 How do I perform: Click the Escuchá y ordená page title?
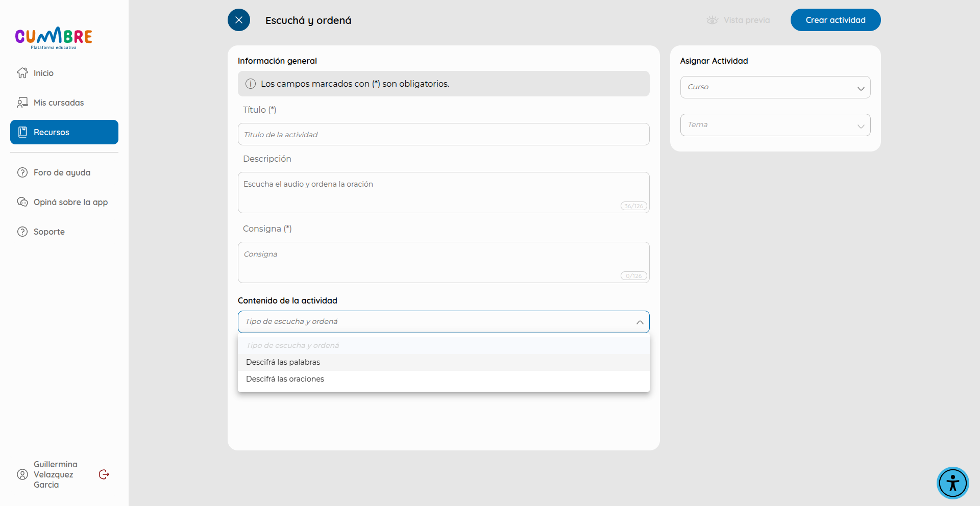coord(308,20)
